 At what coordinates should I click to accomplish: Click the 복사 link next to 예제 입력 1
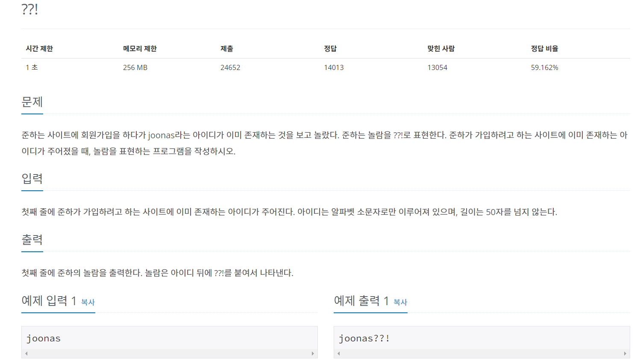[88, 302]
